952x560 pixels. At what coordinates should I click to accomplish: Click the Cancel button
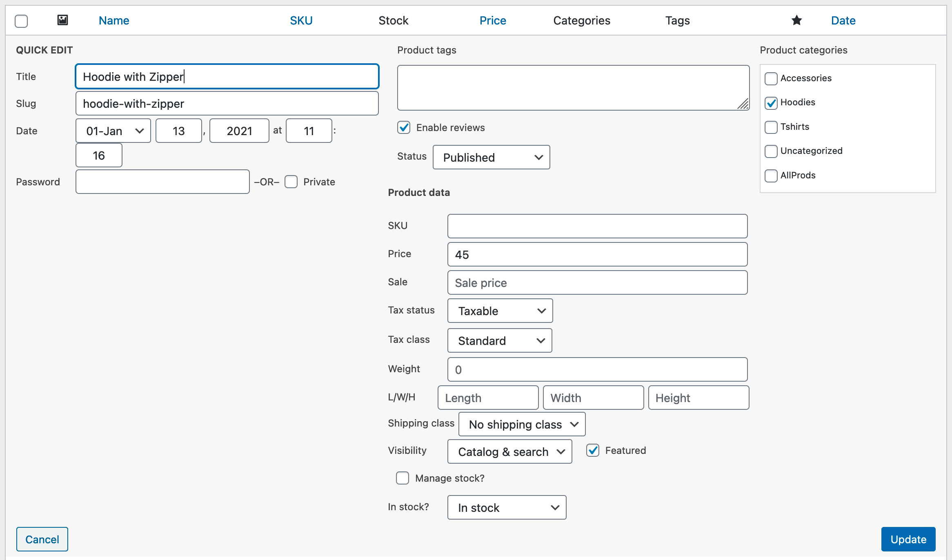tap(42, 539)
